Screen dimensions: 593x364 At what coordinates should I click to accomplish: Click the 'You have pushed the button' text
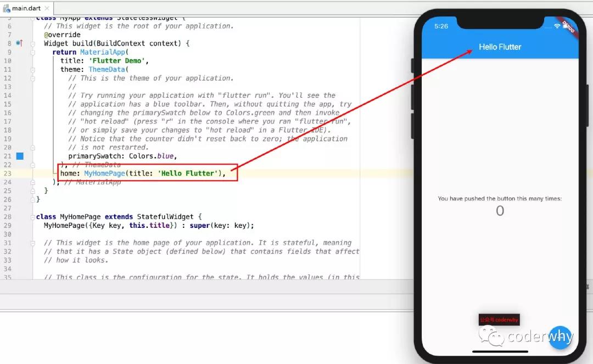pos(500,198)
